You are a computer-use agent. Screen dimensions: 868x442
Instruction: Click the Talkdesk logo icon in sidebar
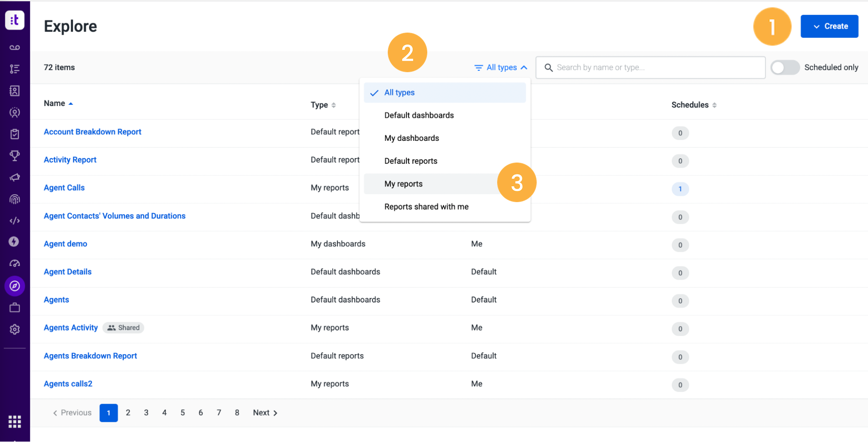(14, 20)
